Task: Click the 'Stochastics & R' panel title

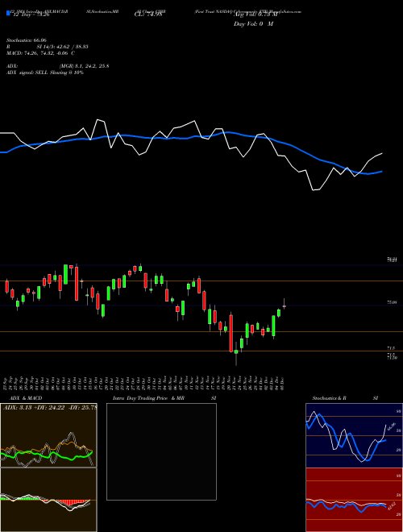Action: 330,398
